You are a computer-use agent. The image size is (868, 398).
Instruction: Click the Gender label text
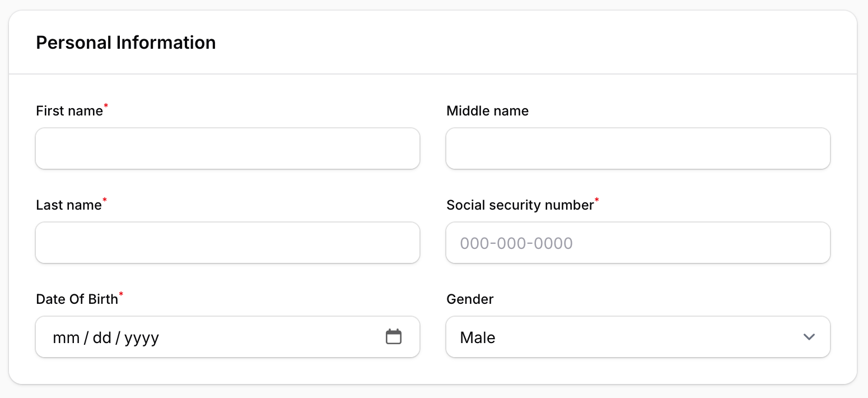(x=470, y=299)
